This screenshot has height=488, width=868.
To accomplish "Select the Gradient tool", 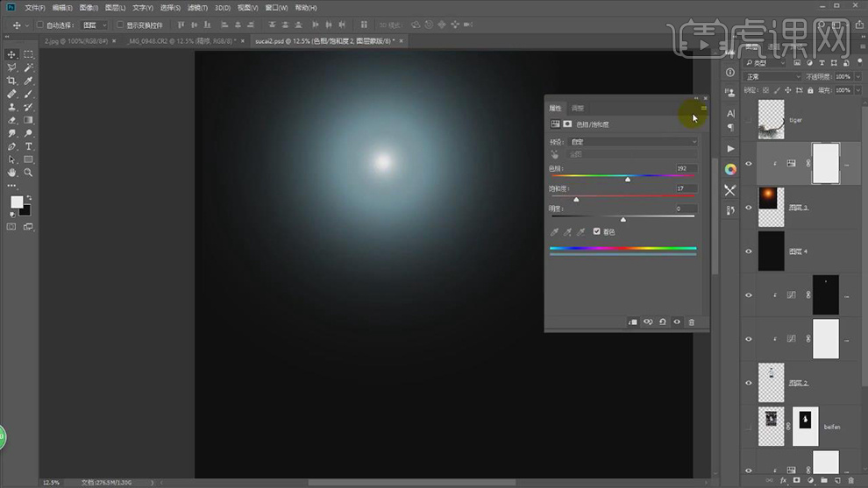I will point(28,120).
